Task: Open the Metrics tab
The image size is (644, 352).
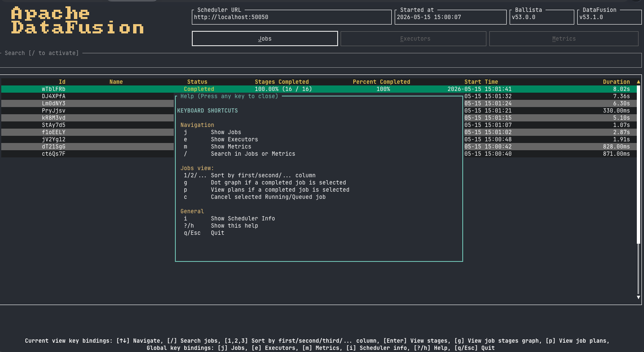Action: (564, 38)
